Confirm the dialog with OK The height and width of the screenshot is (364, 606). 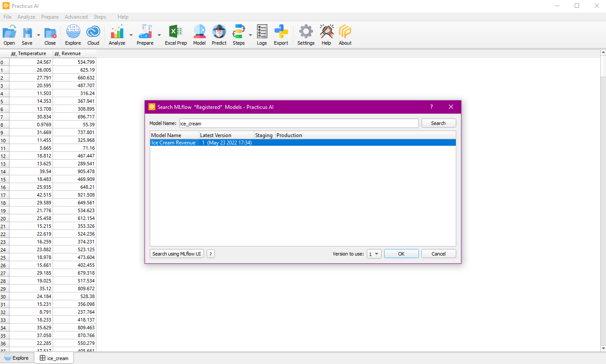point(401,254)
